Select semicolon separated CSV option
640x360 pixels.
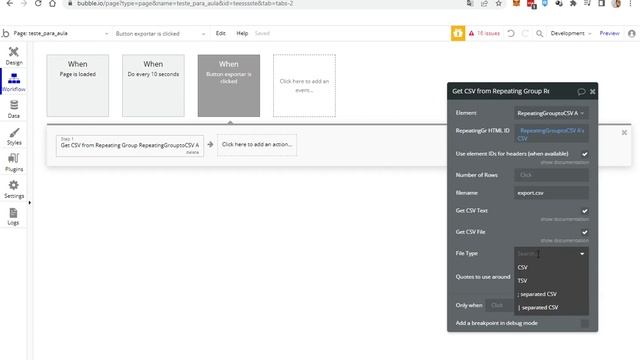[x=551, y=294]
